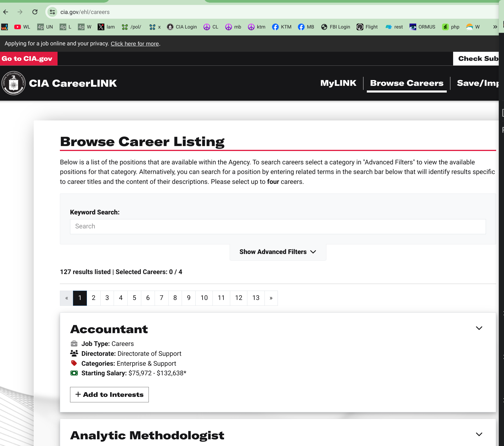Open the 4p 'L' bookmark
Viewport: 504px width, 446px height.
65,27
